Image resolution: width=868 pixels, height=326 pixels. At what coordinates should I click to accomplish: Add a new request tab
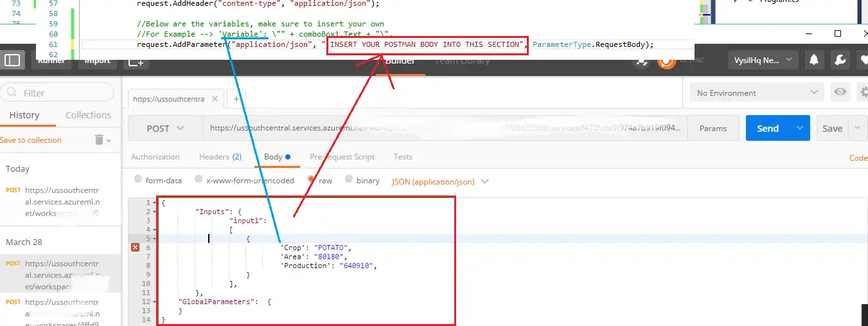(x=236, y=100)
